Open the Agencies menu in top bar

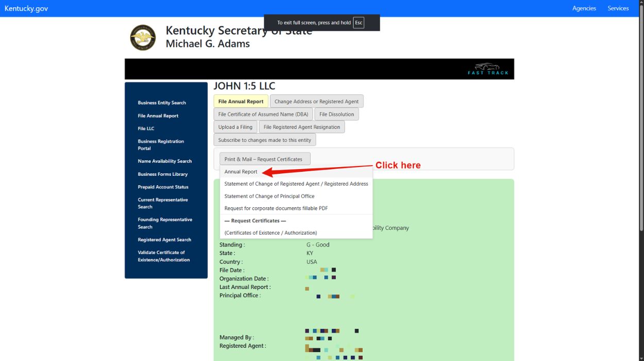tap(584, 8)
